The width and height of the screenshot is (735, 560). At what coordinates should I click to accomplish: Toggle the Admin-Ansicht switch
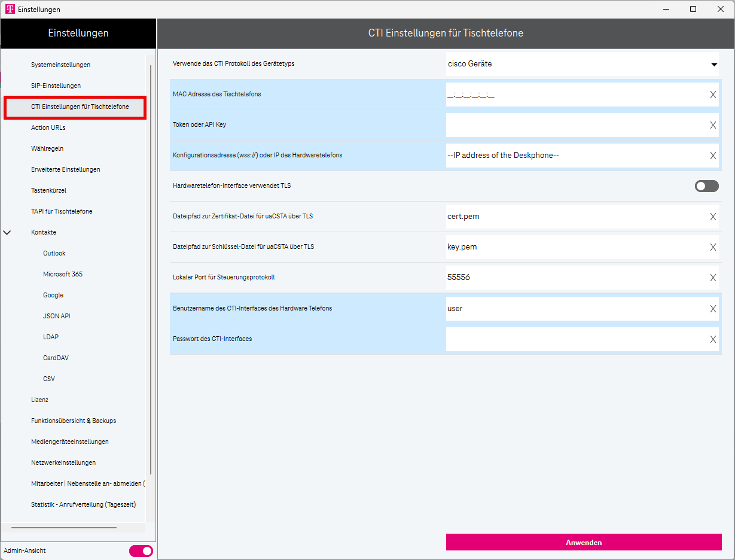(141, 550)
